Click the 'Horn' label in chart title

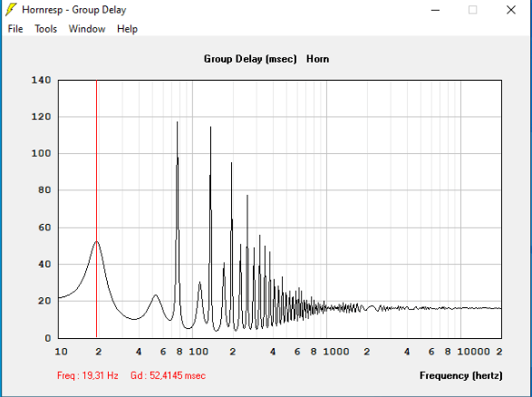point(317,59)
